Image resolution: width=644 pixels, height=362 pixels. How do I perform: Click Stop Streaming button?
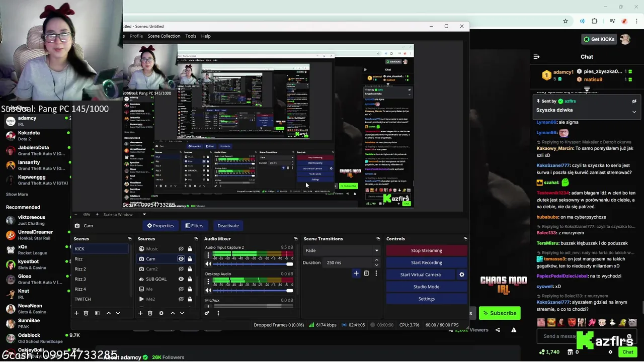[426, 250]
